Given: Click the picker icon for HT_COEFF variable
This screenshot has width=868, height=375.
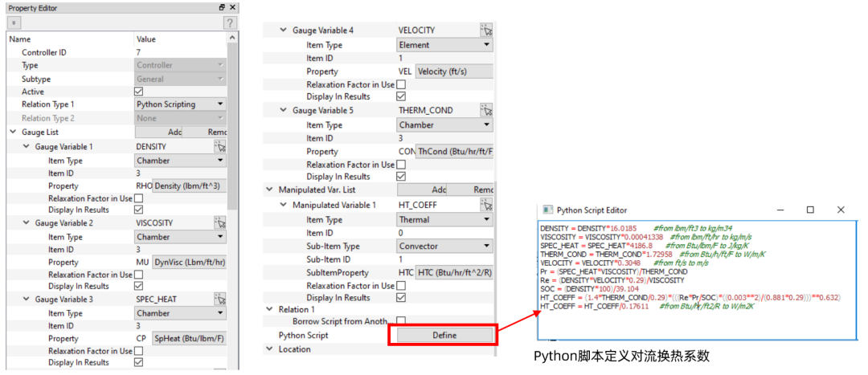Looking at the screenshot, I should [486, 206].
